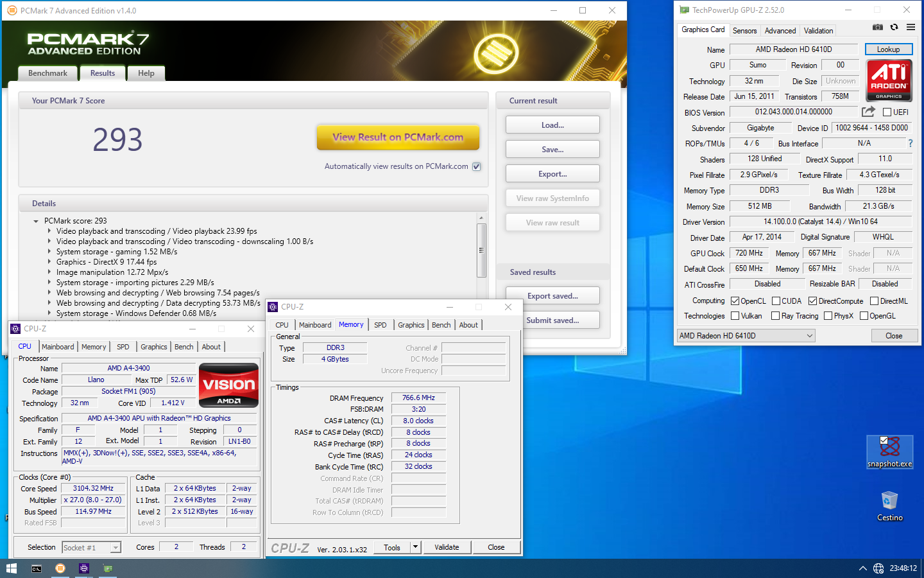Click the AMD Vision logo in CPU-Z
The image size is (924, 578).
[229, 385]
